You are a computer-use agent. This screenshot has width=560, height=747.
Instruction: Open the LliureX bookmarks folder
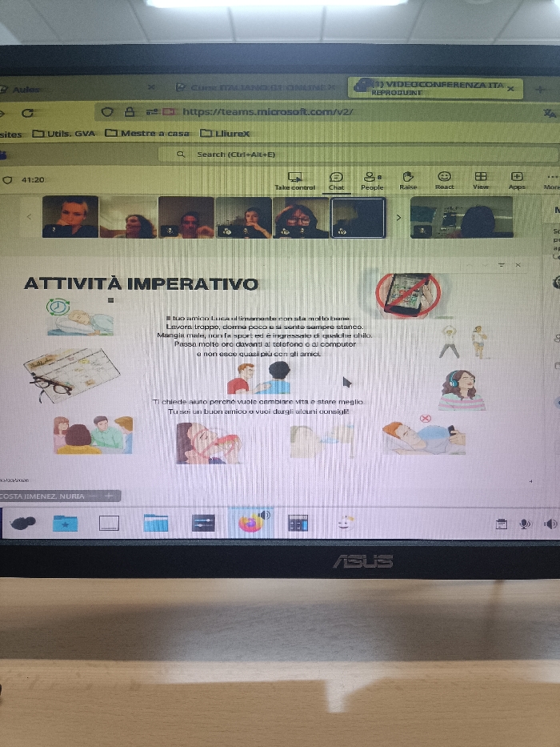[x=225, y=134]
